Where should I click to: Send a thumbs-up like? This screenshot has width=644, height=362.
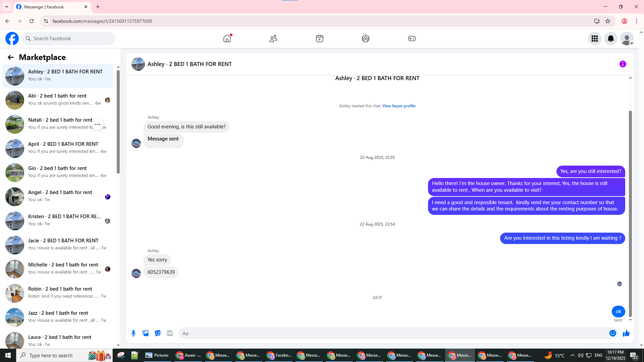pyautogui.click(x=626, y=333)
